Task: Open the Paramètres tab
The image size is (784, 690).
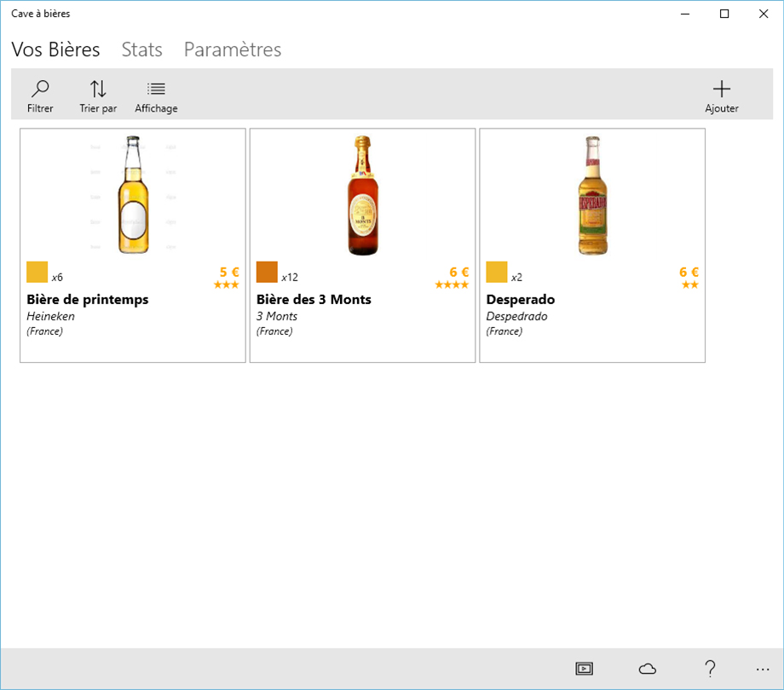Action: point(233,49)
